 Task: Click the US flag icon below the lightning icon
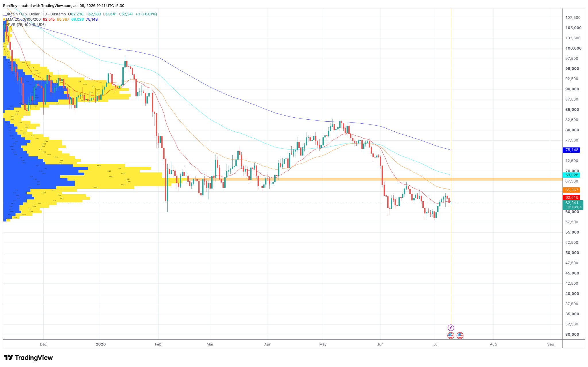point(451,335)
